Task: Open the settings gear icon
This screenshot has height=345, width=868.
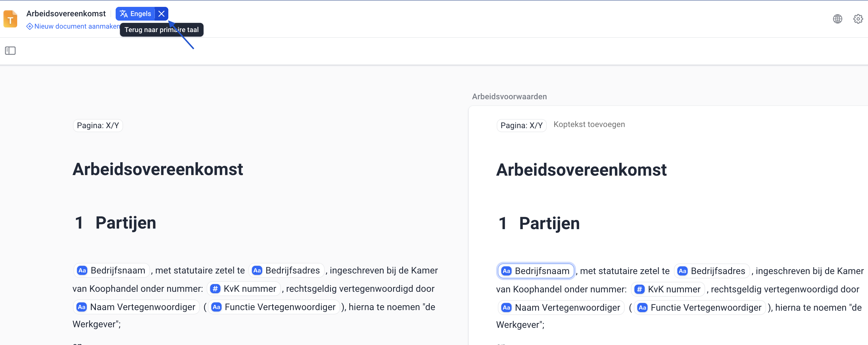Action: click(x=858, y=19)
